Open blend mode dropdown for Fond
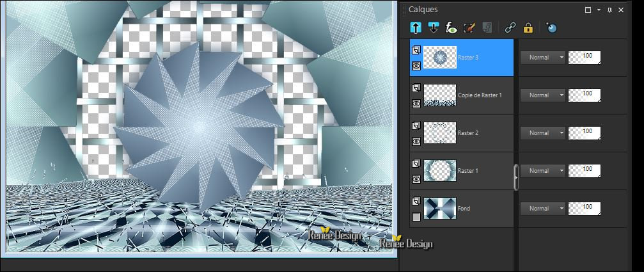Viewport: 644px width, 272px height. point(543,209)
